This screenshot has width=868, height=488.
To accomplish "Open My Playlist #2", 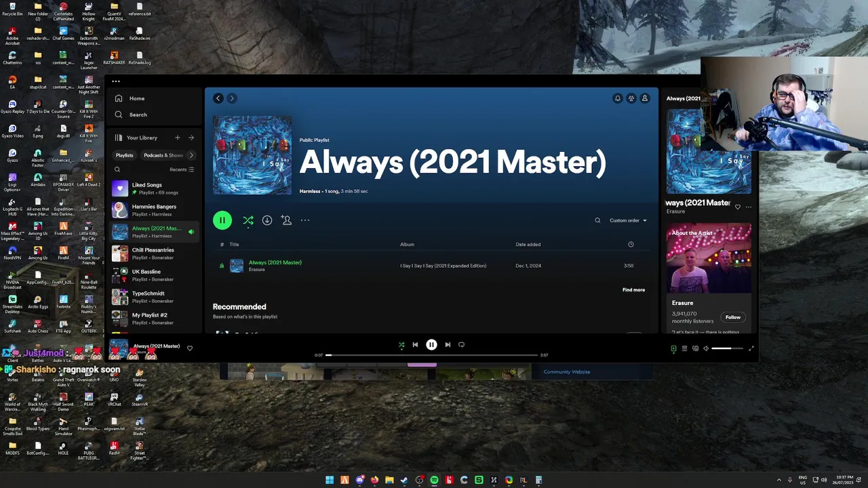I will (x=154, y=318).
